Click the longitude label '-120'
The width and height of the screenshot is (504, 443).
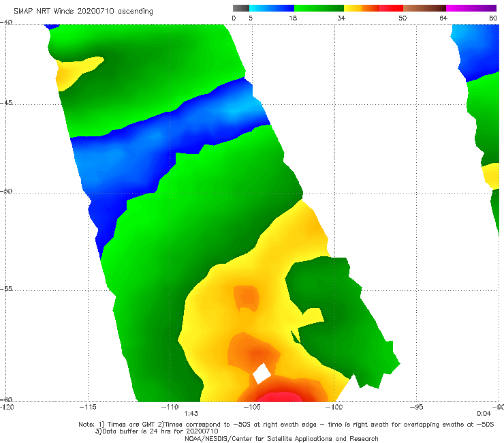[x=7, y=407]
